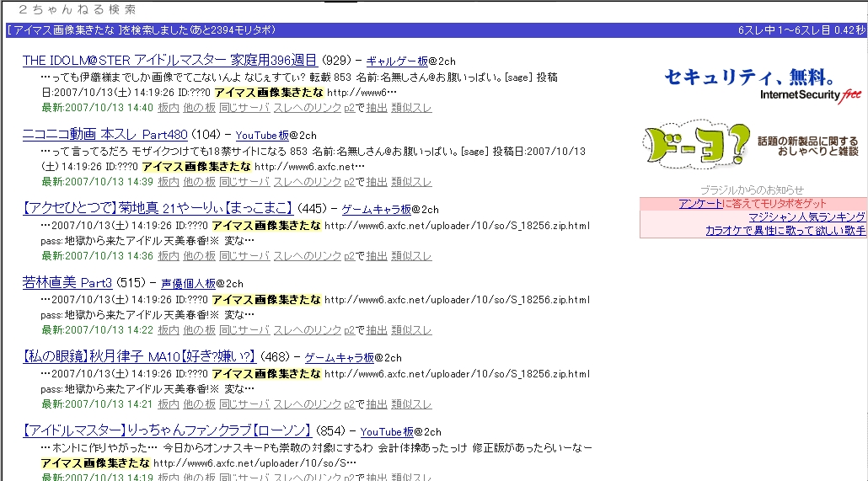
Task: Click スレへのリンク in the 14:36 result row
Action: tap(308, 256)
